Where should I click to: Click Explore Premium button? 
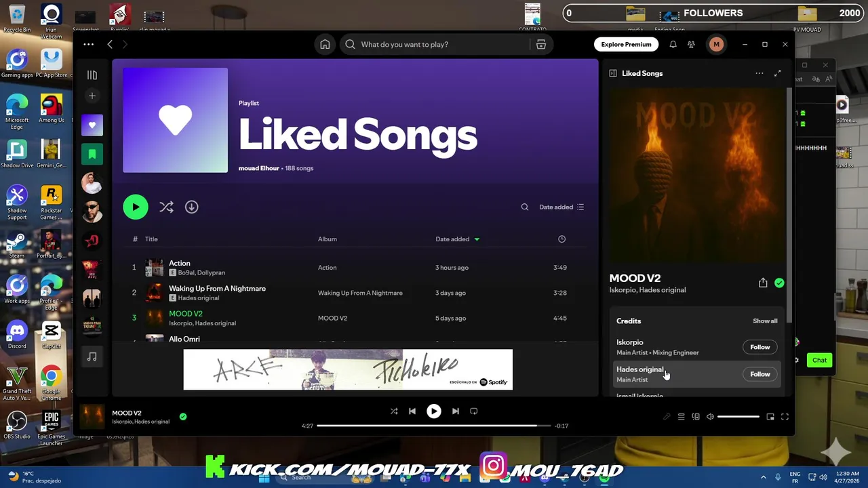(x=626, y=44)
